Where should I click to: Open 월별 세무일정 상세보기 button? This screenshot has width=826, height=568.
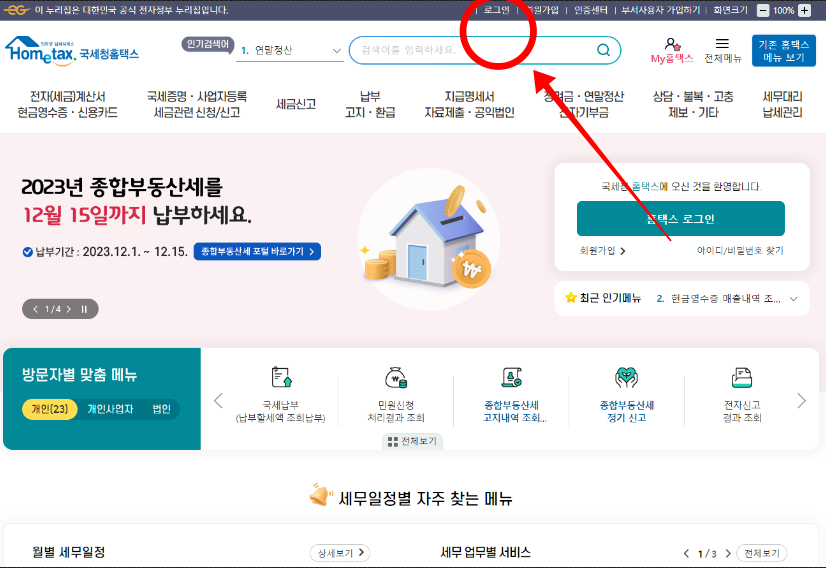click(340, 553)
